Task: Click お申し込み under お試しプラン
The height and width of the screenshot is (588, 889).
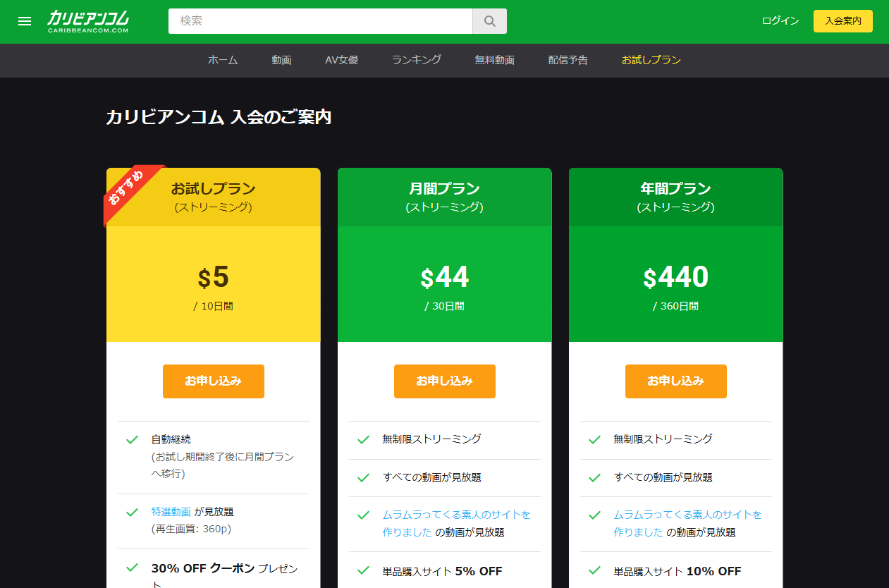Action: [x=214, y=381]
